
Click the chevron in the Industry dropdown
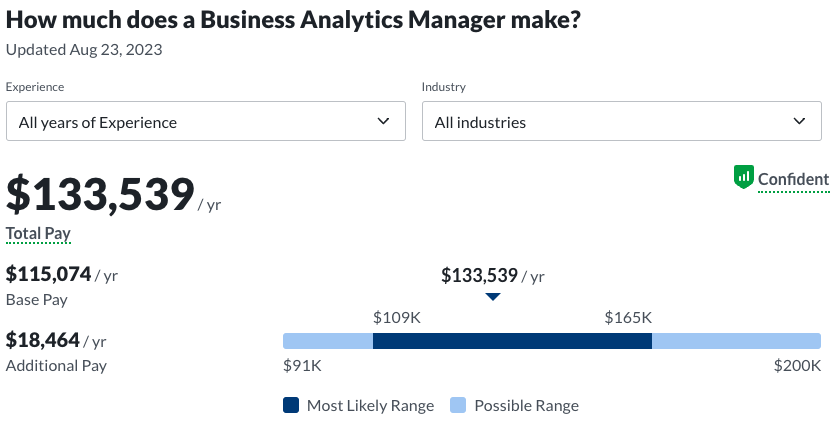[x=799, y=121]
